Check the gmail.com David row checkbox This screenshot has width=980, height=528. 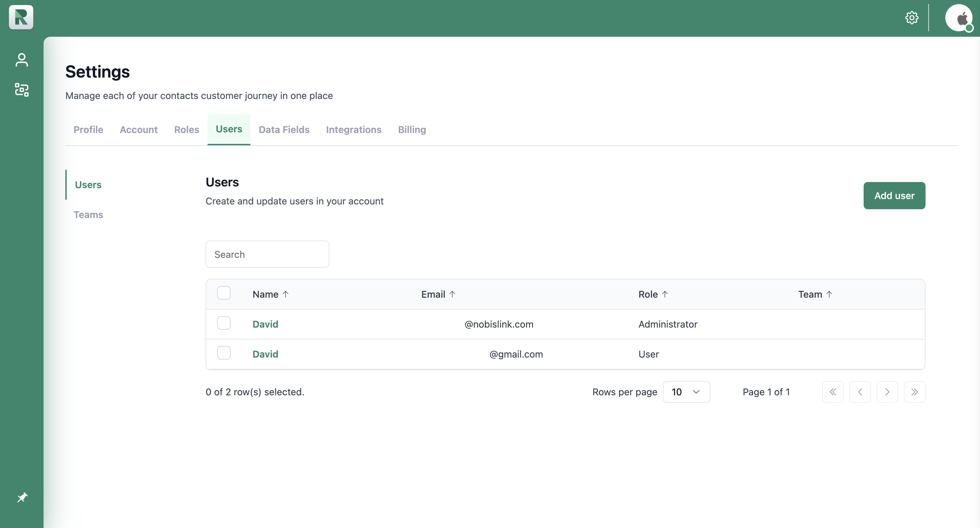pos(224,353)
